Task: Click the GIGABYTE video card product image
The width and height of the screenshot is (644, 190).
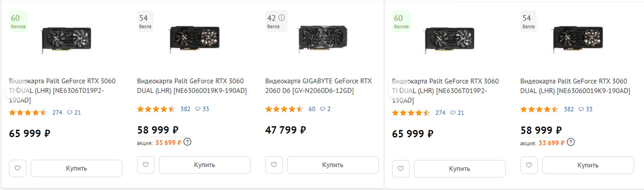Action: tap(323, 38)
